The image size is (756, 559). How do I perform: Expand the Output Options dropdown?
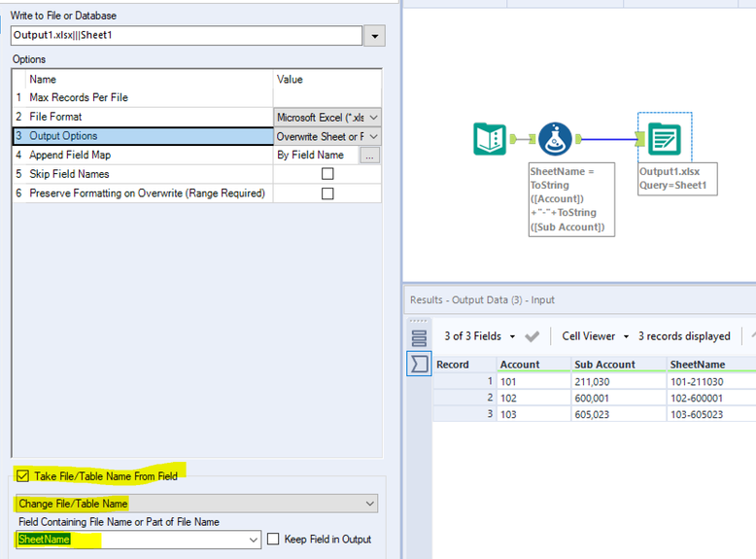[x=372, y=136]
